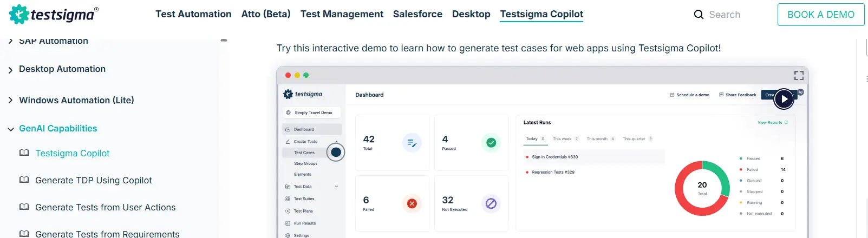The image size is (868, 238).
Task: Focus the Search input field
Action: (725, 15)
